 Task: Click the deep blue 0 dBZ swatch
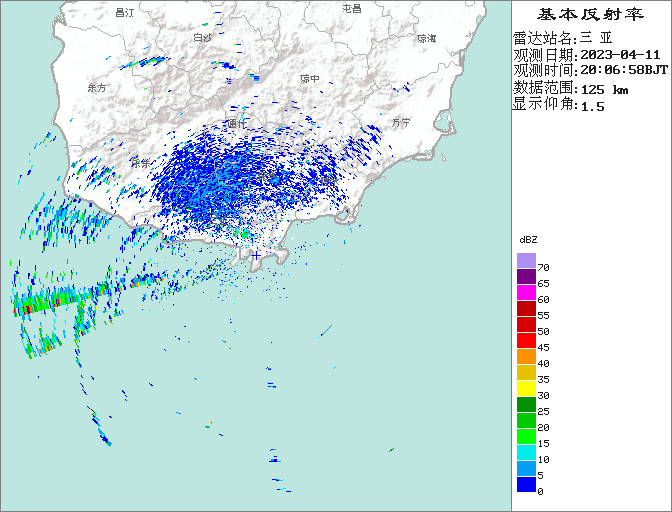point(526,485)
